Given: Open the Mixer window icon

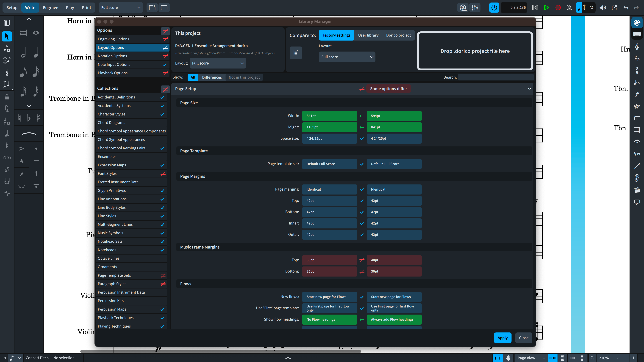Looking at the screenshot, I should (475, 8).
